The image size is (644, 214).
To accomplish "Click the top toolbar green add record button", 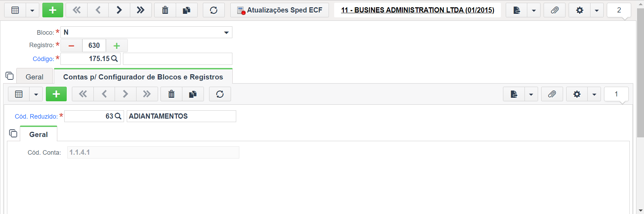I will (x=53, y=10).
